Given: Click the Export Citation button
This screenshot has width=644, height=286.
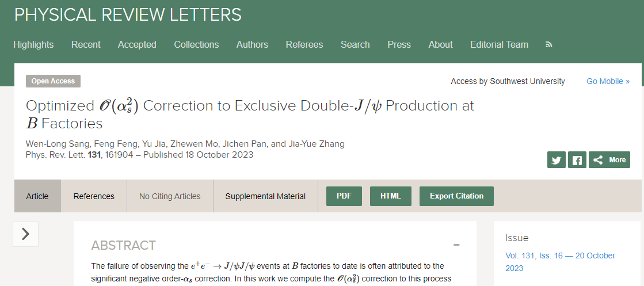Looking at the screenshot, I should (x=456, y=196).
